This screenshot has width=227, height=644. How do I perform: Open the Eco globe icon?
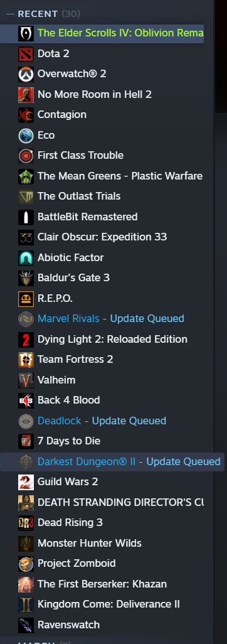point(26,136)
